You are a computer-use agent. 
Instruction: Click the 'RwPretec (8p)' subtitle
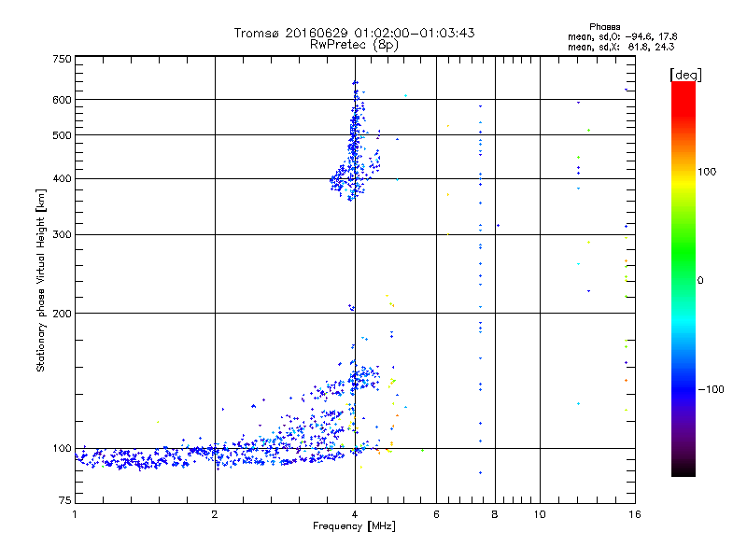[x=354, y=45]
